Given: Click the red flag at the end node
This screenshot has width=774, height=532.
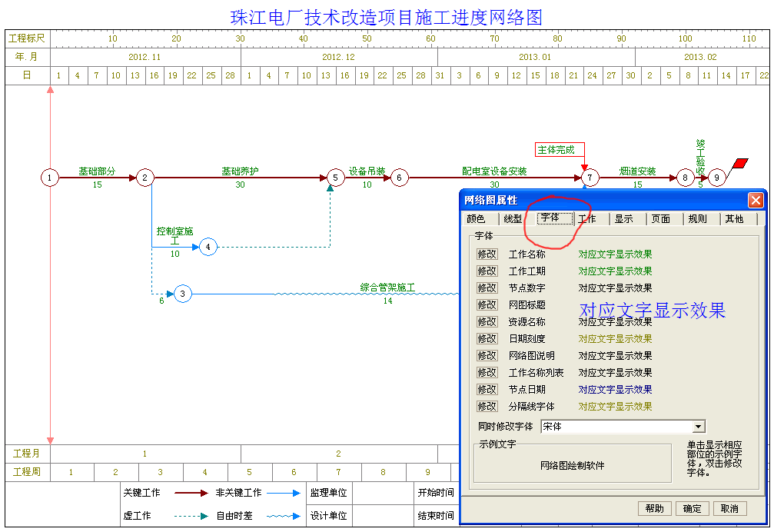Looking at the screenshot, I should 740,163.
